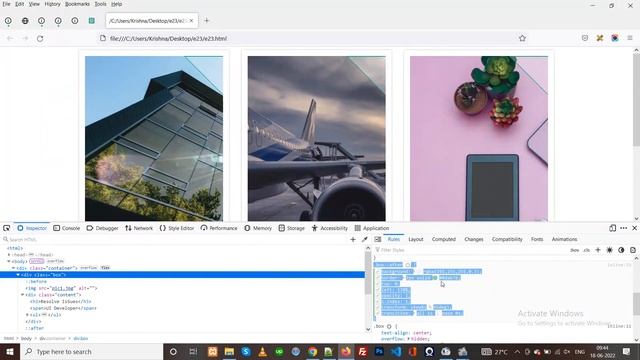Click the eyedropper color picker icon
The width and height of the screenshot is (640, 360).
[x=364, y=240]
